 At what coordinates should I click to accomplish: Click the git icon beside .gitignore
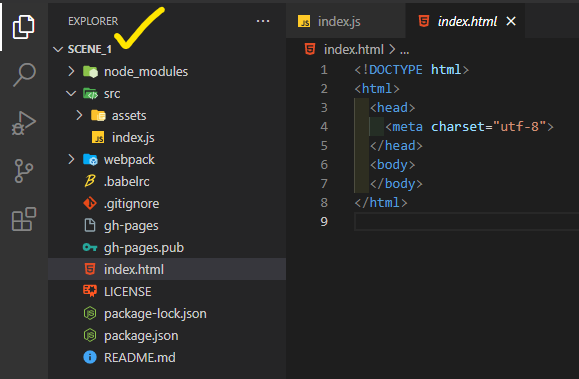(90, 203)
